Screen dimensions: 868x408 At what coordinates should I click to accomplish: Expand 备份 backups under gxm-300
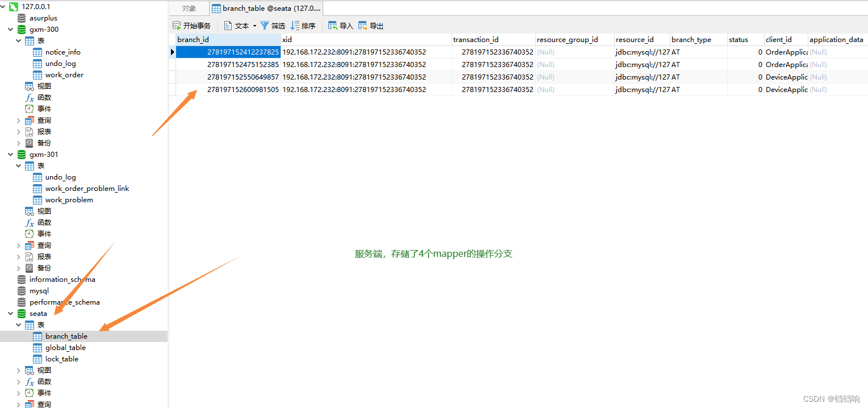[19, 143]
